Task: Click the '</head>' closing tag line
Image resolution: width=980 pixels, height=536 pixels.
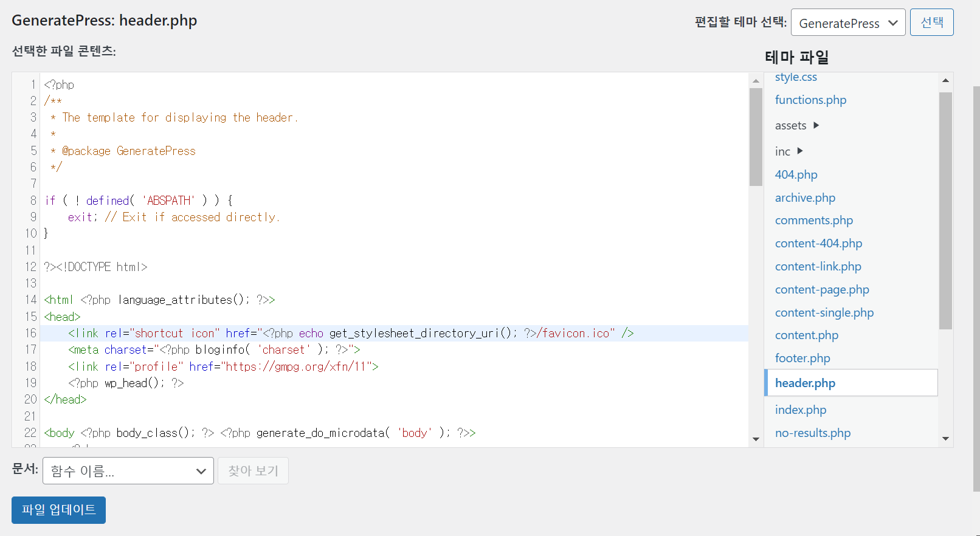Action: (x=65, y=399)
